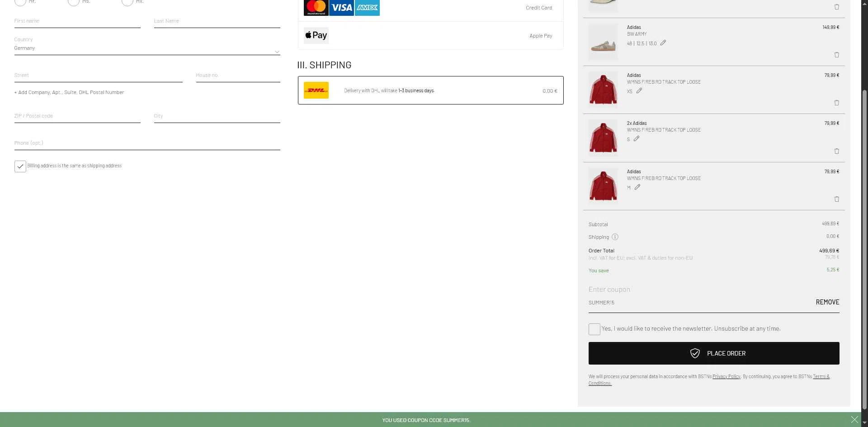This screenshot has width=868, height=427.
Task: Click the Apple Pay logo
Action: [x=316, y=35]
